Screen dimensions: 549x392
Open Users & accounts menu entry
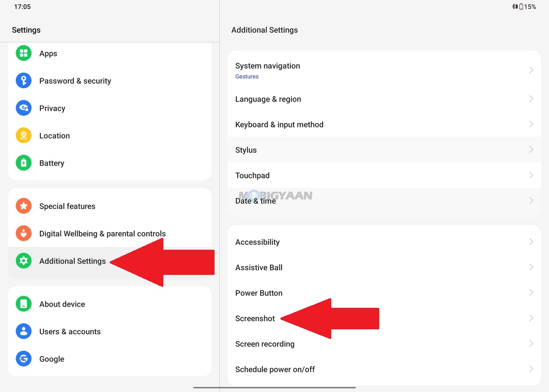[70, 332]
